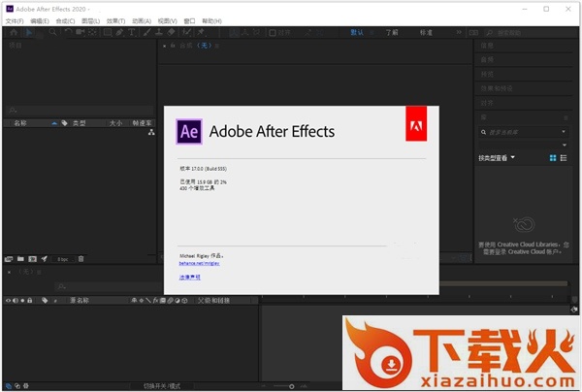
Task: Open the Libraries search field dropdown arrow
Action: [x=564, y=132]
